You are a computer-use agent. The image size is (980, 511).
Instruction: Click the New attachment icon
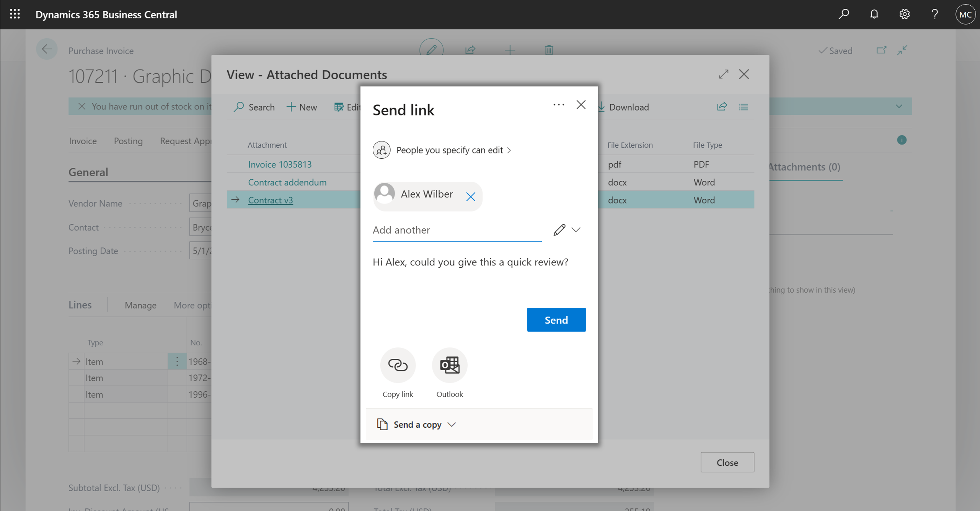click(x=302, y=107)
